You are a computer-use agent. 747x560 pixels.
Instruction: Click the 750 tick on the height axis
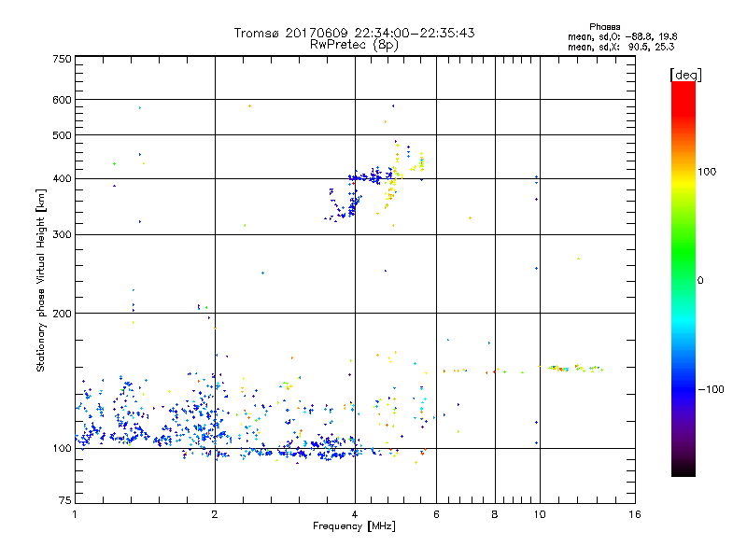click(62, 59)
